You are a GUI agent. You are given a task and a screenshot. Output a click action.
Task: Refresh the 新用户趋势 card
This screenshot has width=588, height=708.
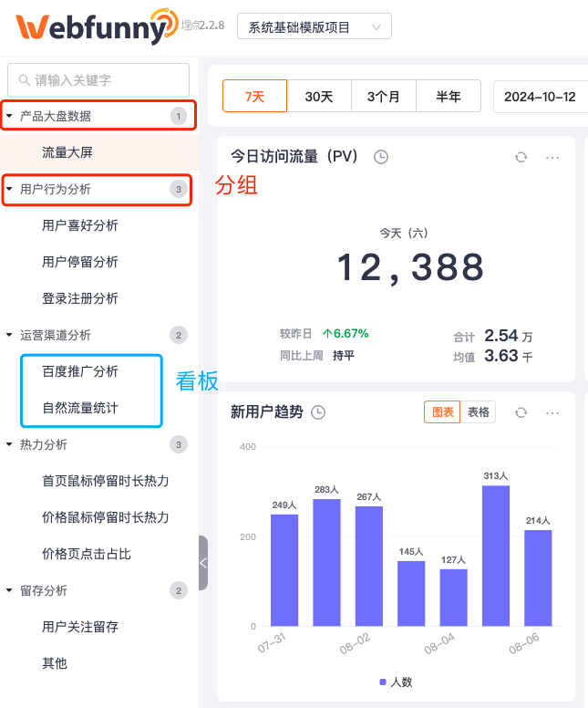point(521,412)
